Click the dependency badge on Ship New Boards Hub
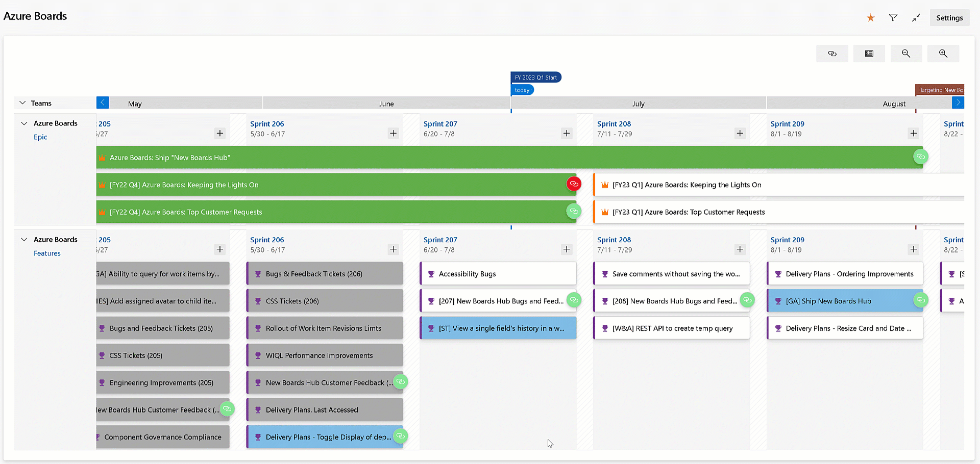 [x=920, y=157]
